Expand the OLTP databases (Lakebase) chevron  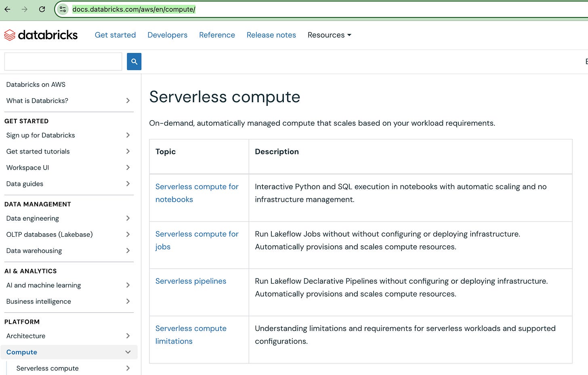coord(128,234)
